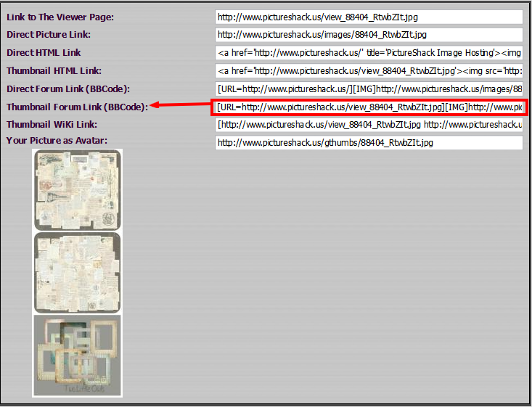
Task: Click the 'Direct Forum Link (BBCode):' label
Action: (67, 89)
